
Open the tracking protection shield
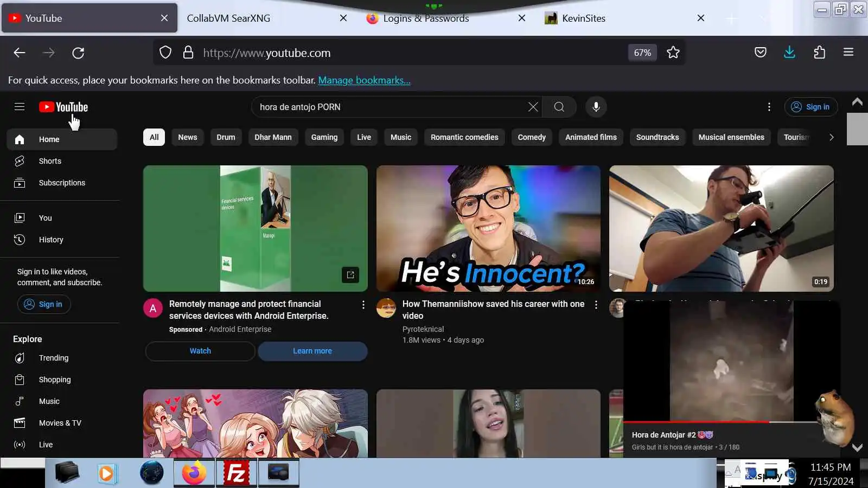coord(165,53)
